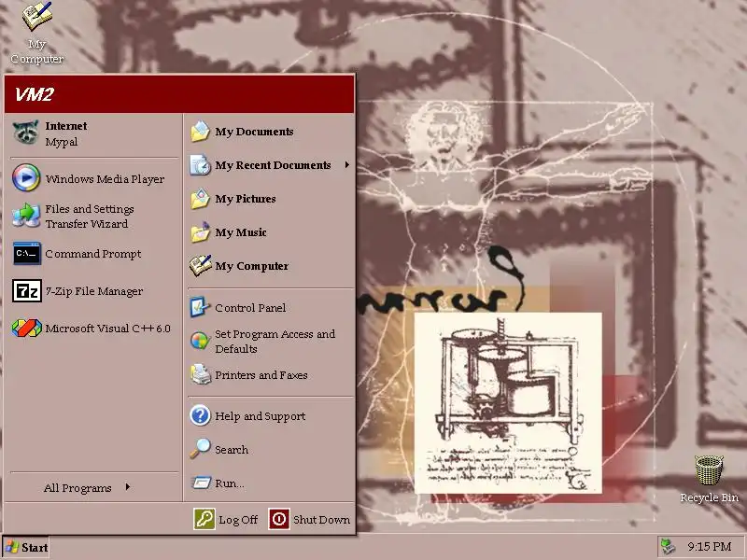
Task: Click the Log Off key icon
Action: 204,519
